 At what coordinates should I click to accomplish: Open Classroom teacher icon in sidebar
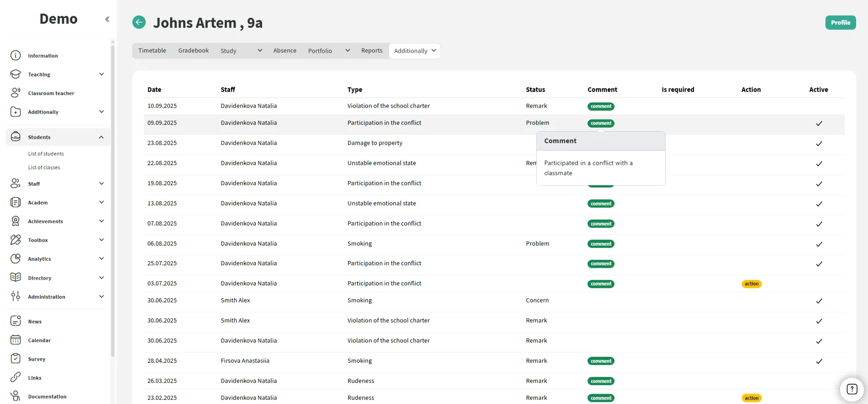click(16, 93)
